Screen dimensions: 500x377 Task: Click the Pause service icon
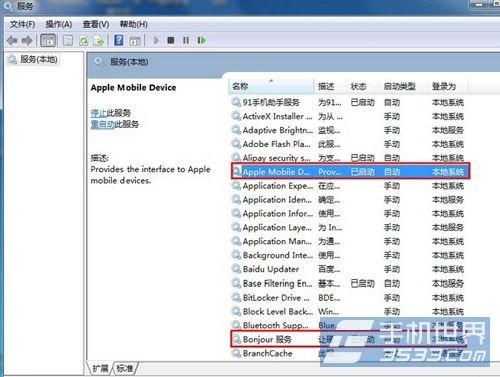coord(186,41)
